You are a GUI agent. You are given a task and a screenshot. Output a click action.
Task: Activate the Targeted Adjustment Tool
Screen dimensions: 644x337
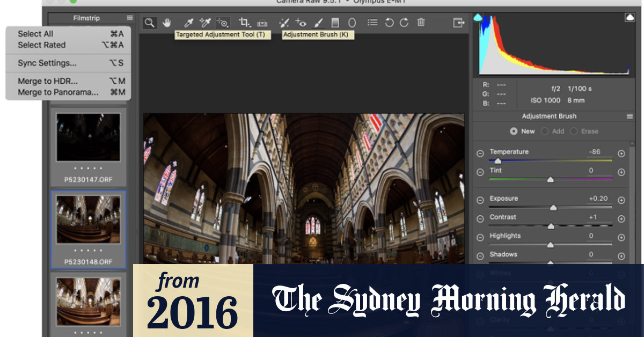(222, 23)
